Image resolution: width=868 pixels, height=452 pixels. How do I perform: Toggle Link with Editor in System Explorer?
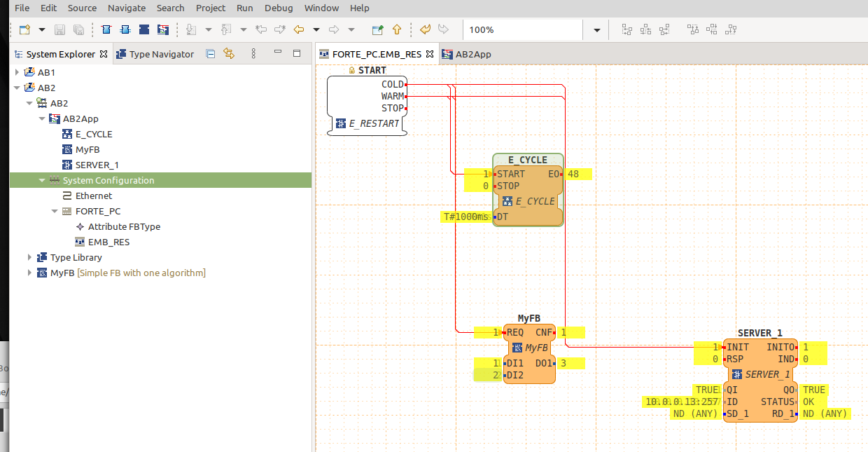point(229,54)
